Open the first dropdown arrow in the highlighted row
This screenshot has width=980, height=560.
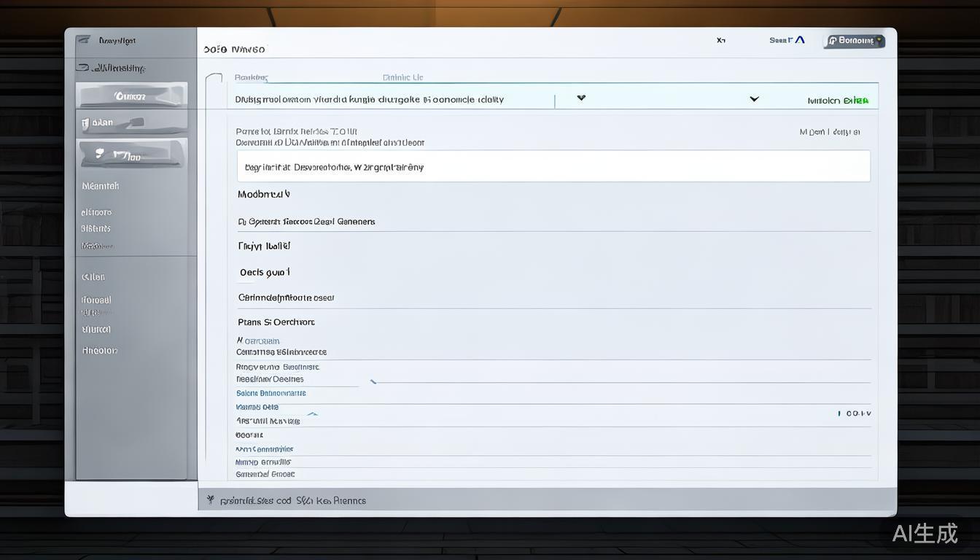(581, 98)
